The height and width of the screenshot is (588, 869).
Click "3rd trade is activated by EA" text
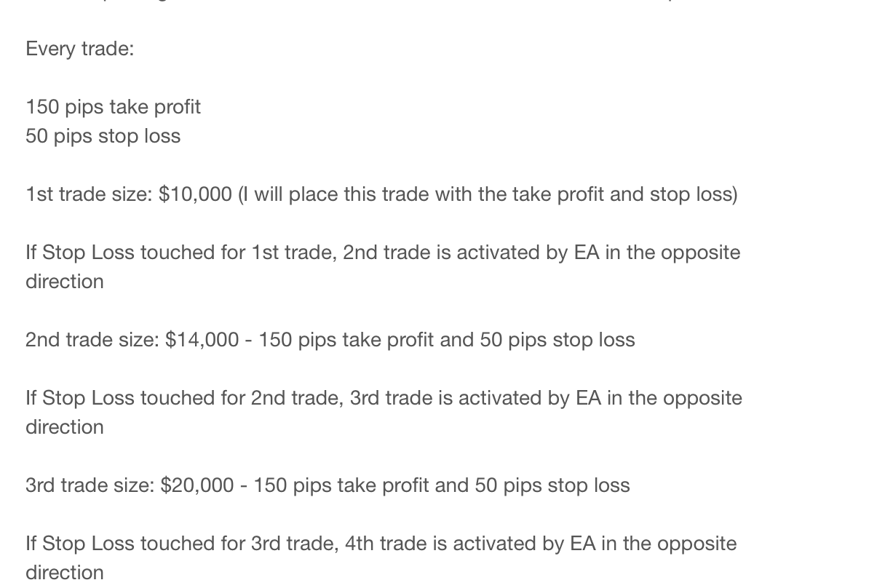(475, 398)
